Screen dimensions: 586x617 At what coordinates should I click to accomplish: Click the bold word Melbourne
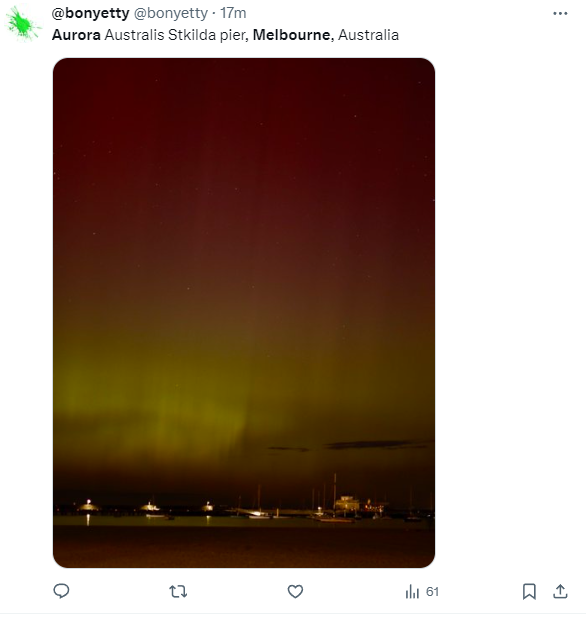tap(293, 35)
